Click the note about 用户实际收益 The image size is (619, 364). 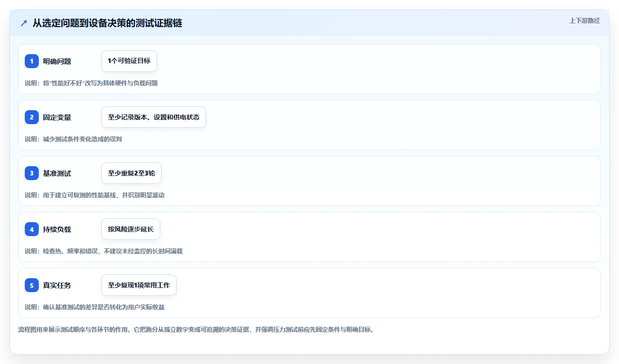(94, 307)
